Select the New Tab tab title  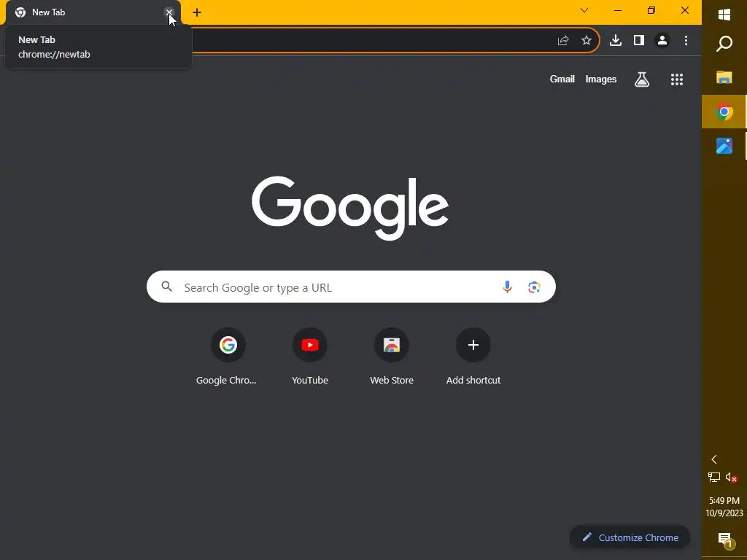48,12
